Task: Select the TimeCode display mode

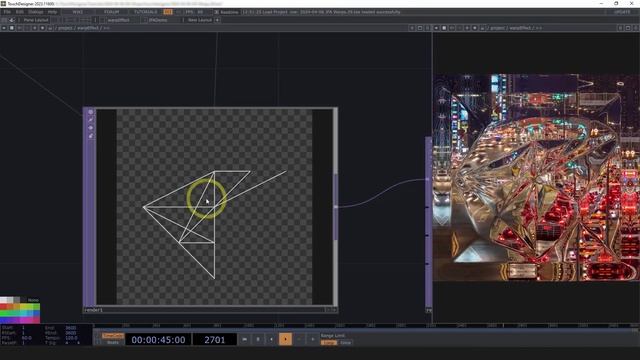Action: click(113, 336)
